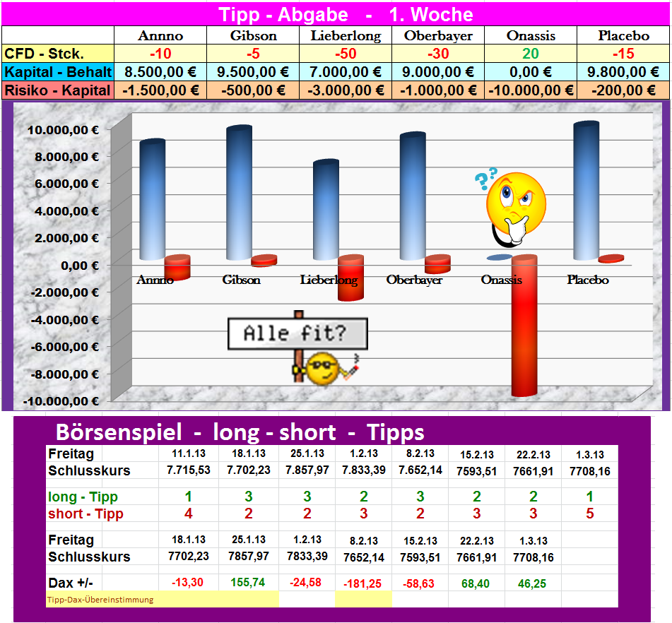Select capital cell 9.500,00 €
672x623 pixels.
253,72
